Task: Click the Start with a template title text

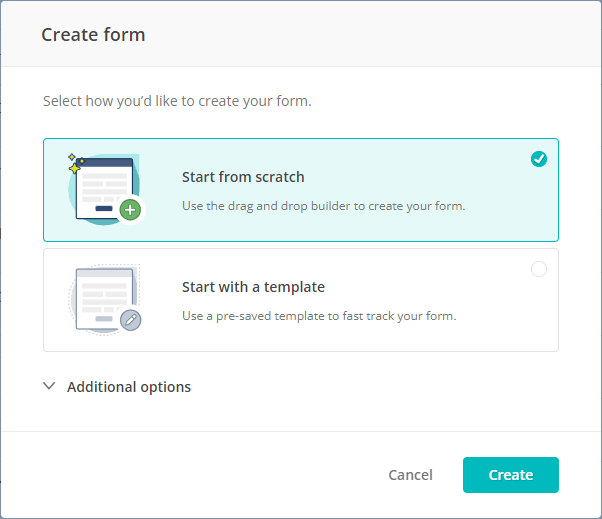Action: click(x=253, y=287)
